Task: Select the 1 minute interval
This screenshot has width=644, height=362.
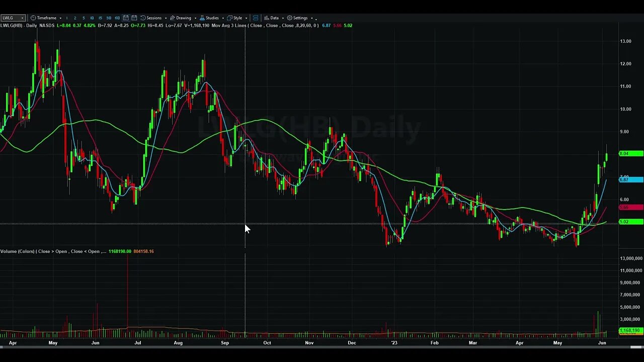Action: (67, 18)
